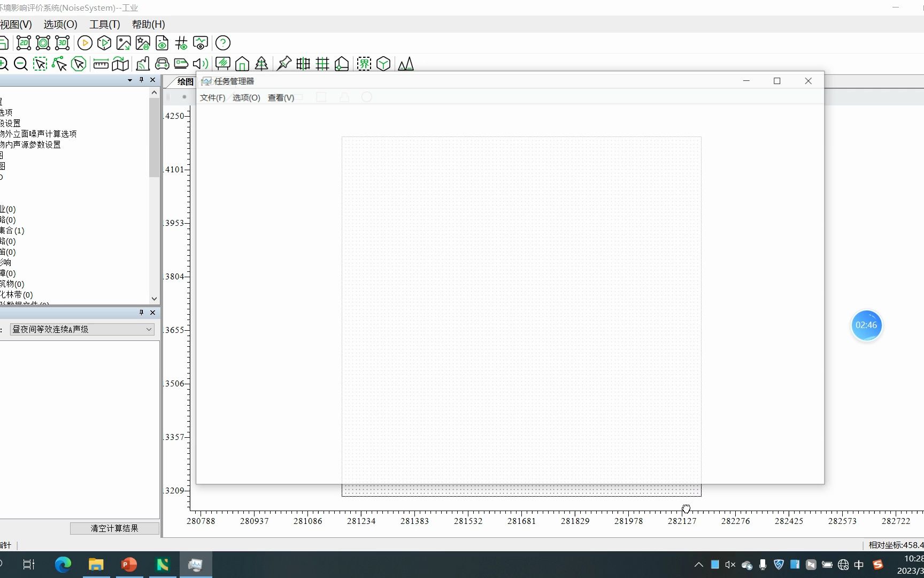Switch to the 绘图 tab

pos(185,82)
